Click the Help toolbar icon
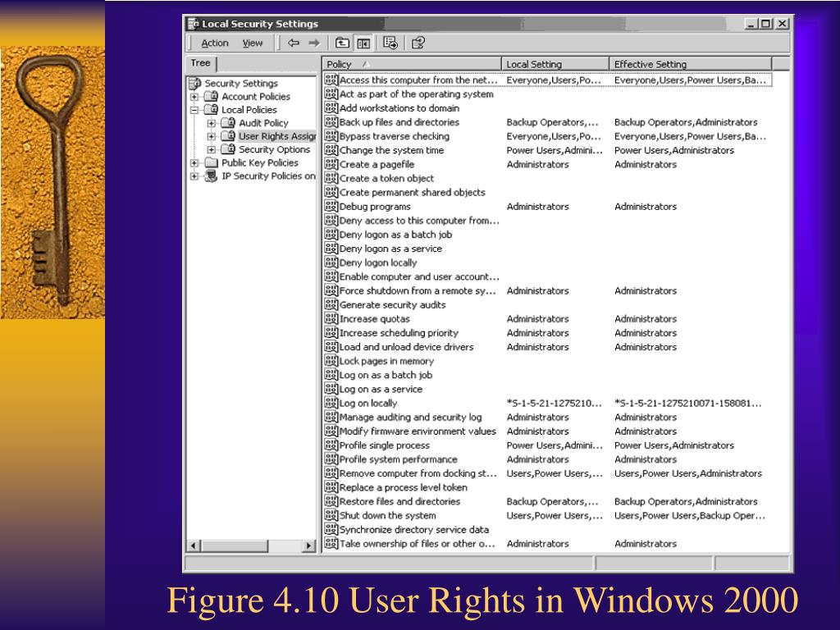 click(418, 43)
